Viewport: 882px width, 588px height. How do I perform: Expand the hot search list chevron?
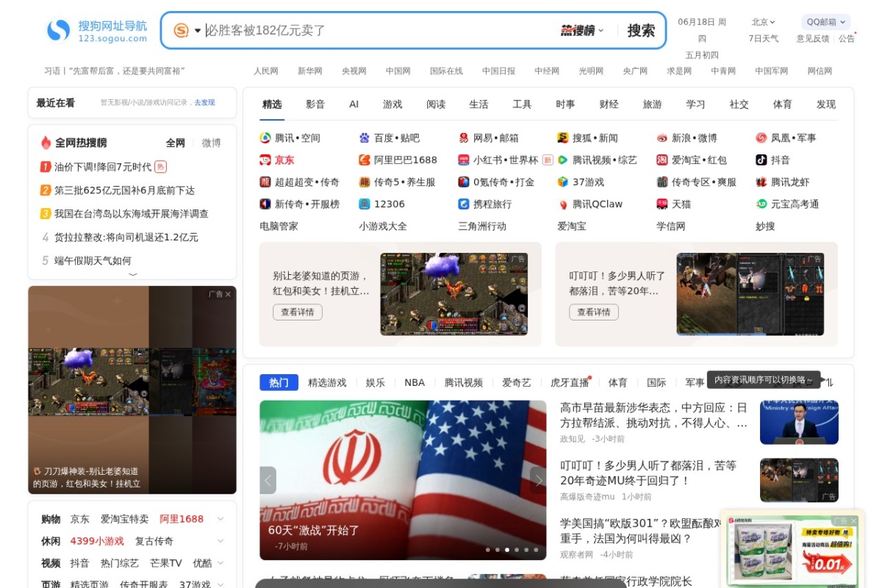click(x=133, y=273)
